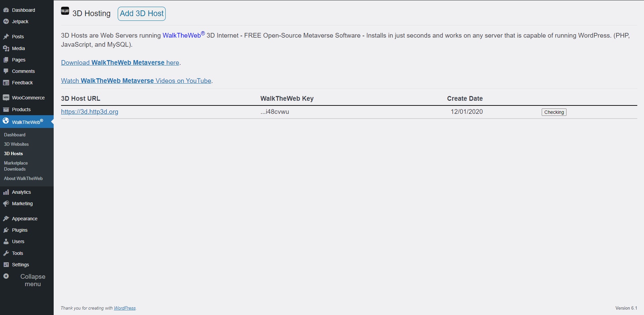Click the Collapse menu arrow icon

click(6, 276)
